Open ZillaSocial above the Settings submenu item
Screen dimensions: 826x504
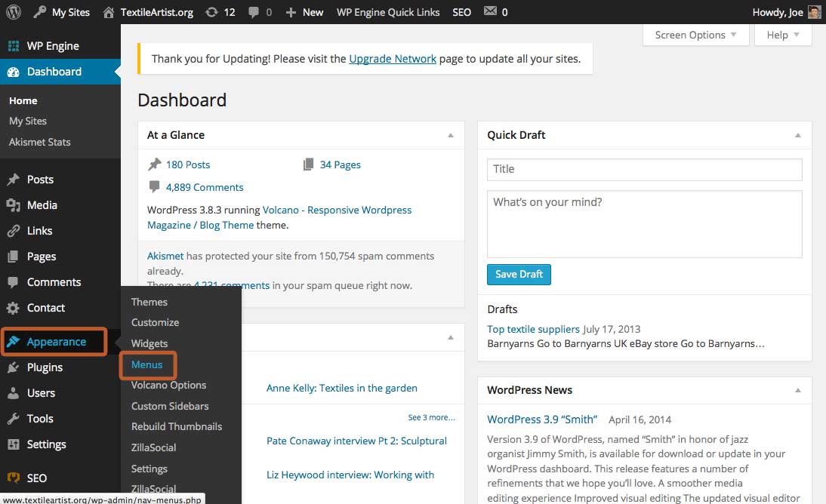coord(153,447)
